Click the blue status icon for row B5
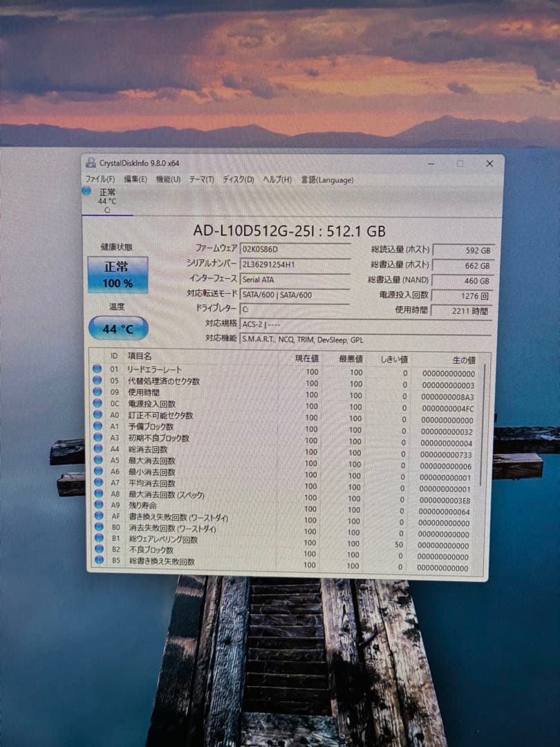 [x=100, y=560]
